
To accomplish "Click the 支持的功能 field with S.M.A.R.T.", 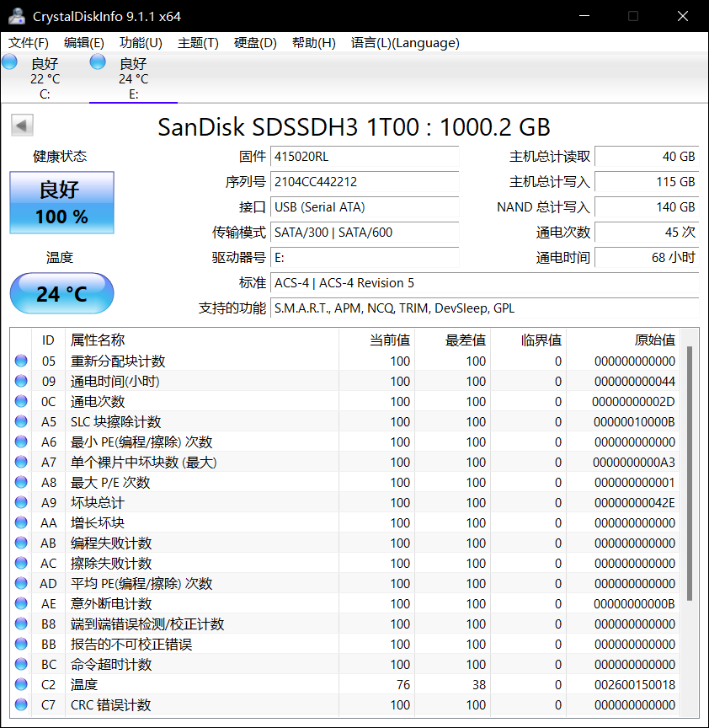I will (485, 308).
